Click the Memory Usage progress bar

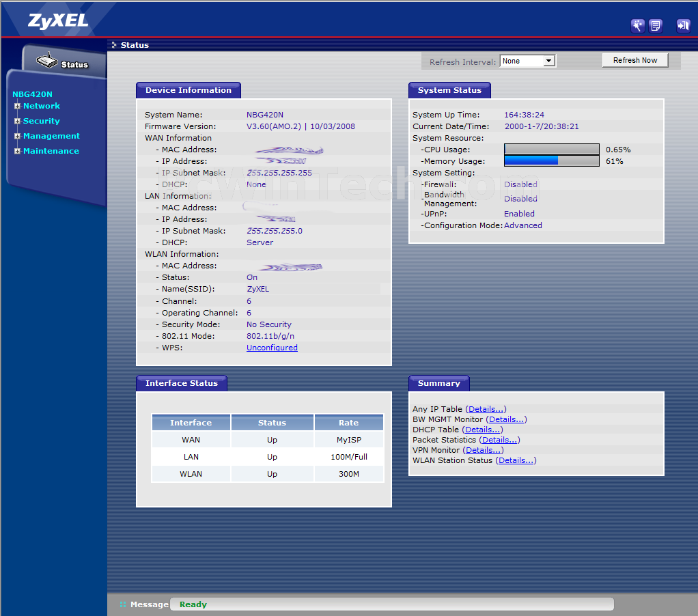[552, 160]
